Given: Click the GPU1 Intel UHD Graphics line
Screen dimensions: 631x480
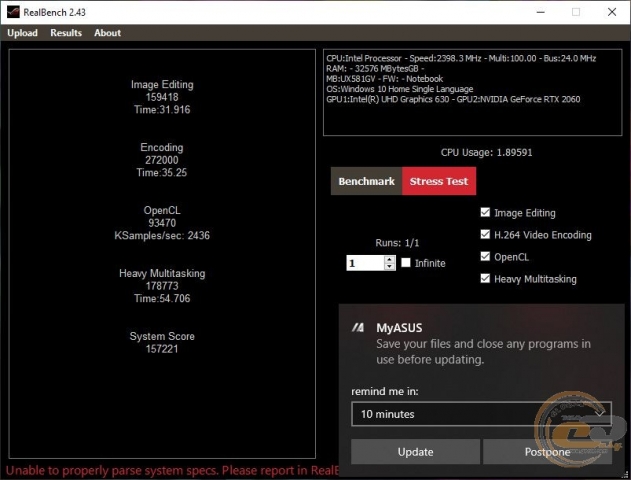Looking at the screenshot, I should coord(453,99).
